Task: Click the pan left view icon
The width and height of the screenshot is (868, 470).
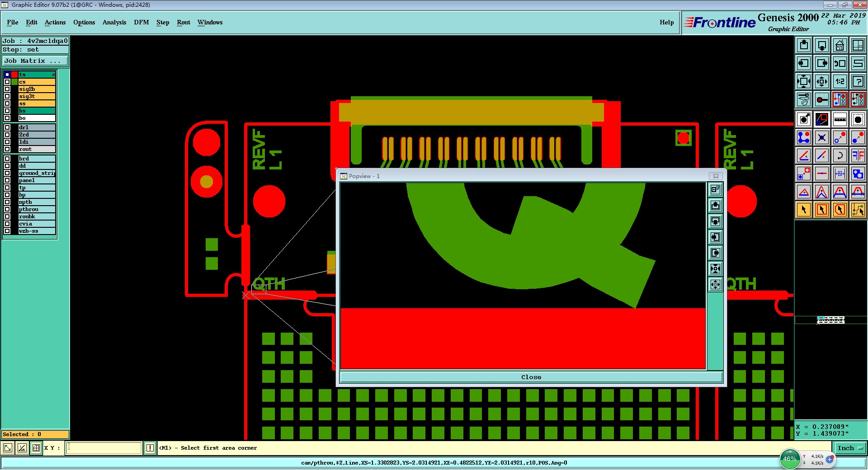Action: (804, 63)
